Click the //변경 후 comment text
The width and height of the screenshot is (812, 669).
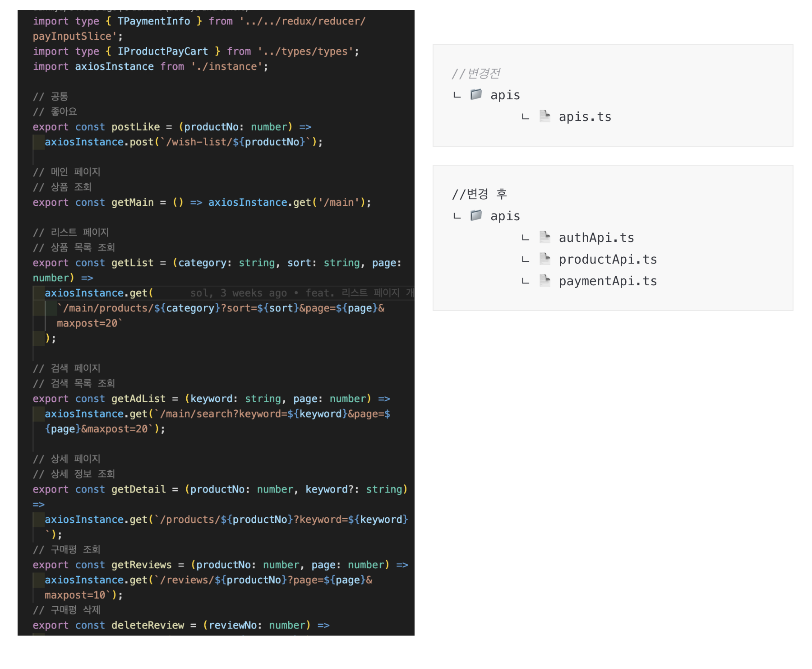click(480, 194)
